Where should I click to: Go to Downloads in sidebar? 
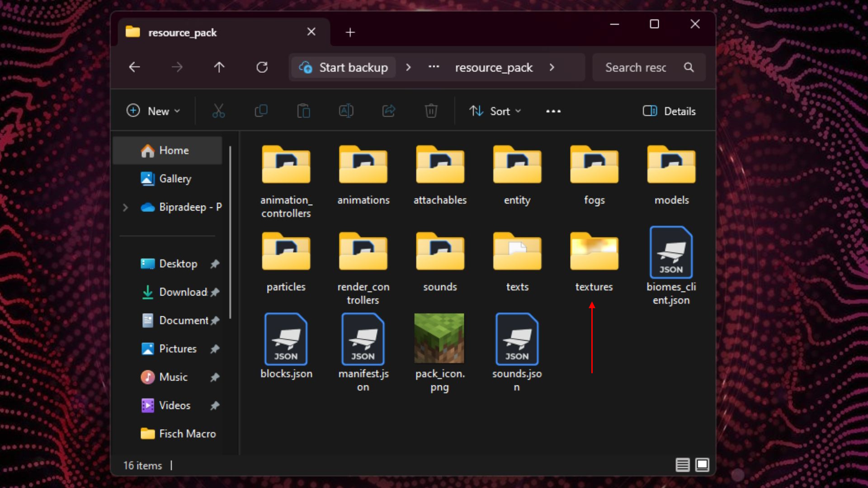[x=182, y=292]
